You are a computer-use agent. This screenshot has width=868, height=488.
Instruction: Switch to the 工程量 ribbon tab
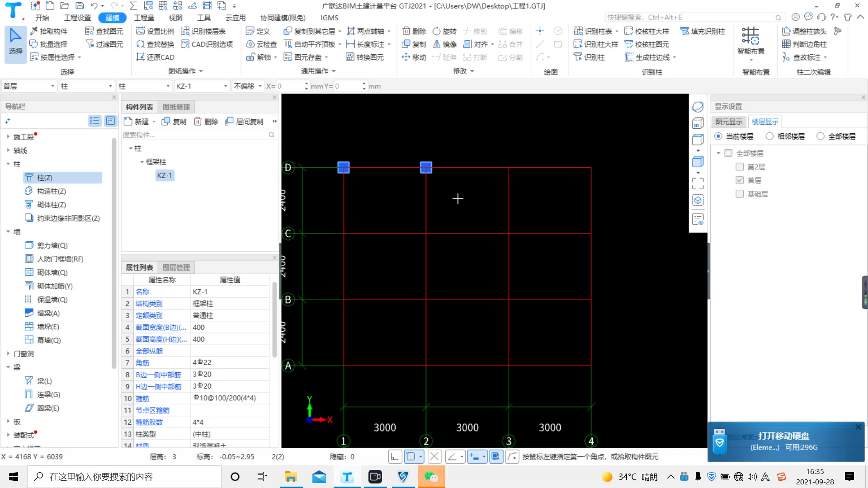tap(144, 18)
